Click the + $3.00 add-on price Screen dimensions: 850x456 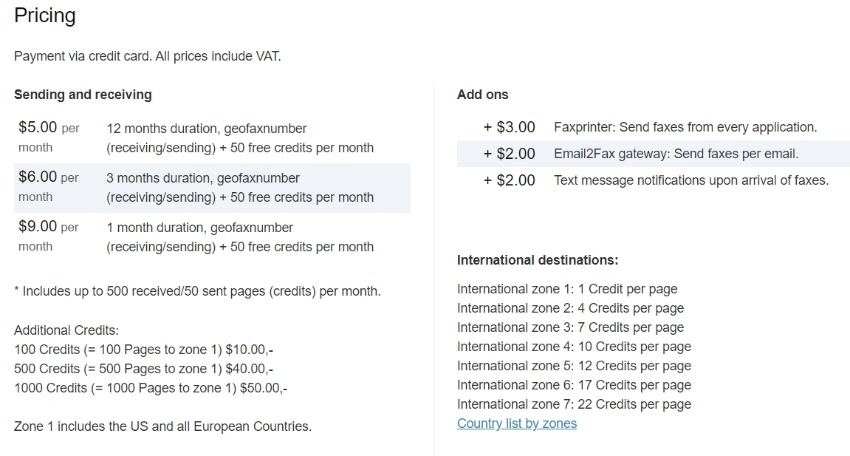(509, 127)
